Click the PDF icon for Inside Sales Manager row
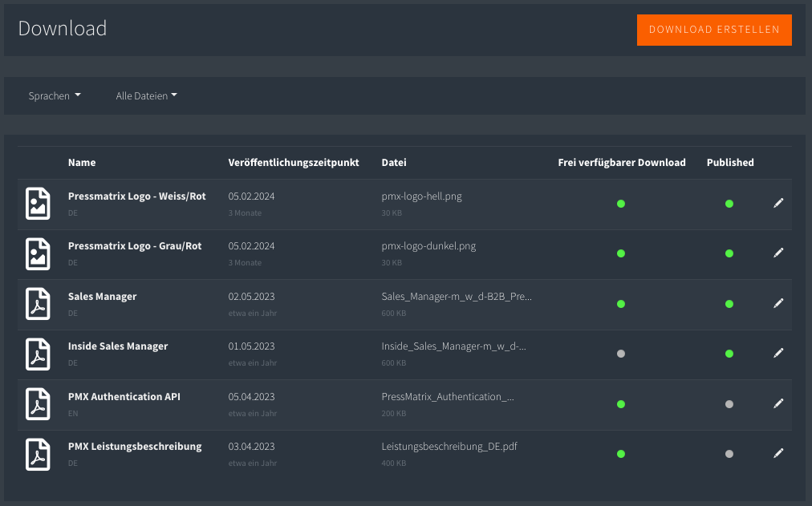812x506 pixels. 38,354
